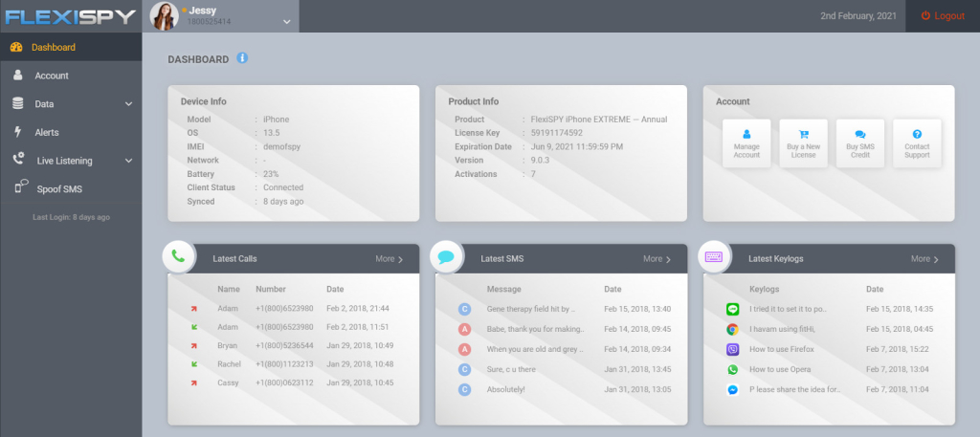Click the Buy SMS Credit button

pyautogui.click(x=860, y=143)
